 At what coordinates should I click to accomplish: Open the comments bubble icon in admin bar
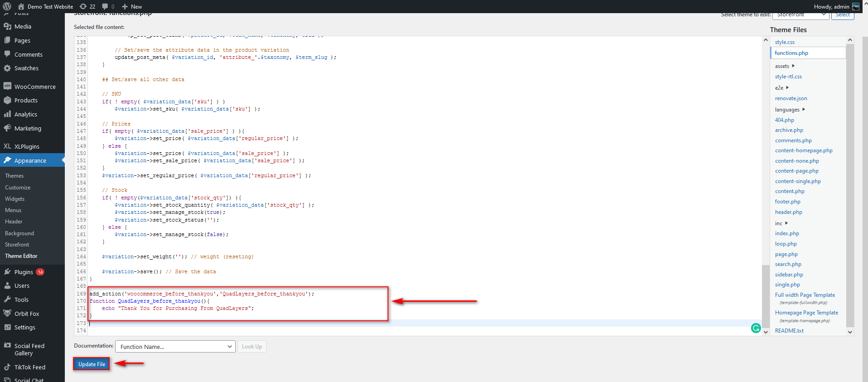coord(105,6)
